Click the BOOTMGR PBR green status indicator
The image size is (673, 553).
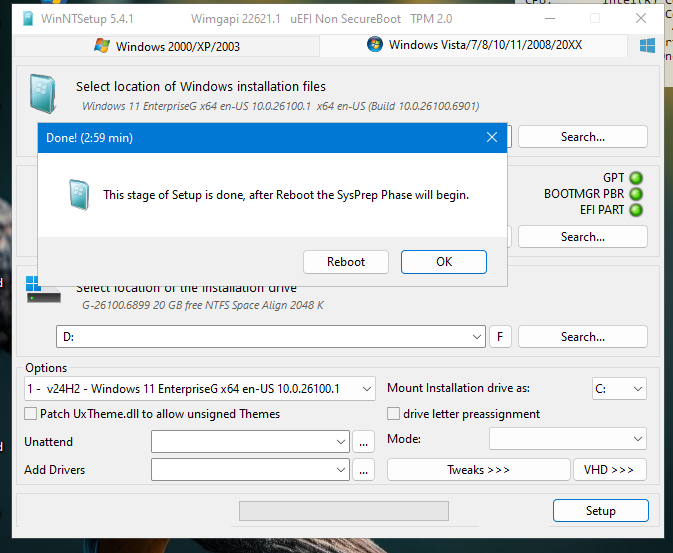[636, 194]
